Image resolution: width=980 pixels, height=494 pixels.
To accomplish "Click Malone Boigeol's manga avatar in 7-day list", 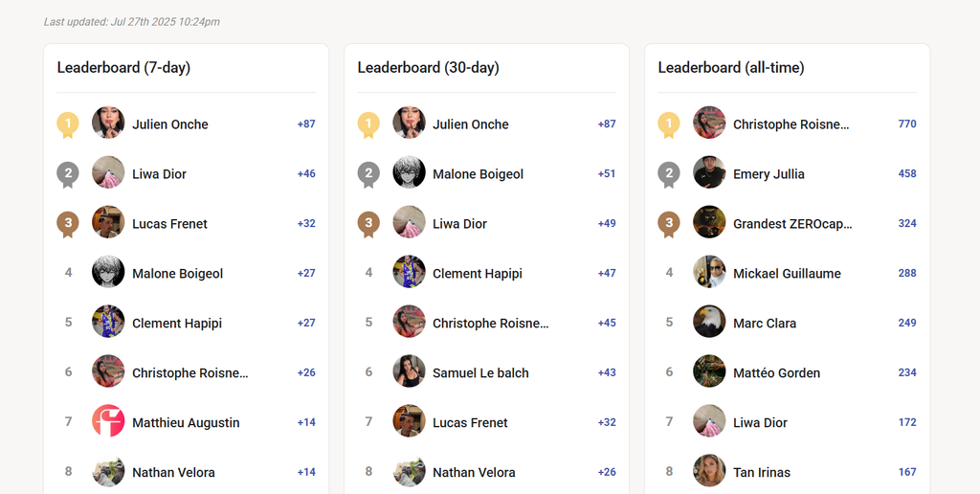I will pyautogui.click(x=108, y=271).
